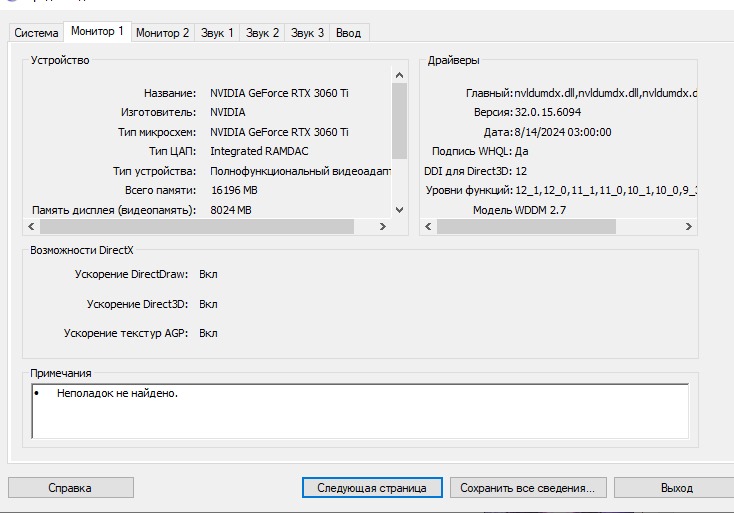Image resolution: width=734 pixels, height=513 pixels.
Task: Click manufacturer value 'NVIDIA' next to Изготовитель
Action: point(228,112)
